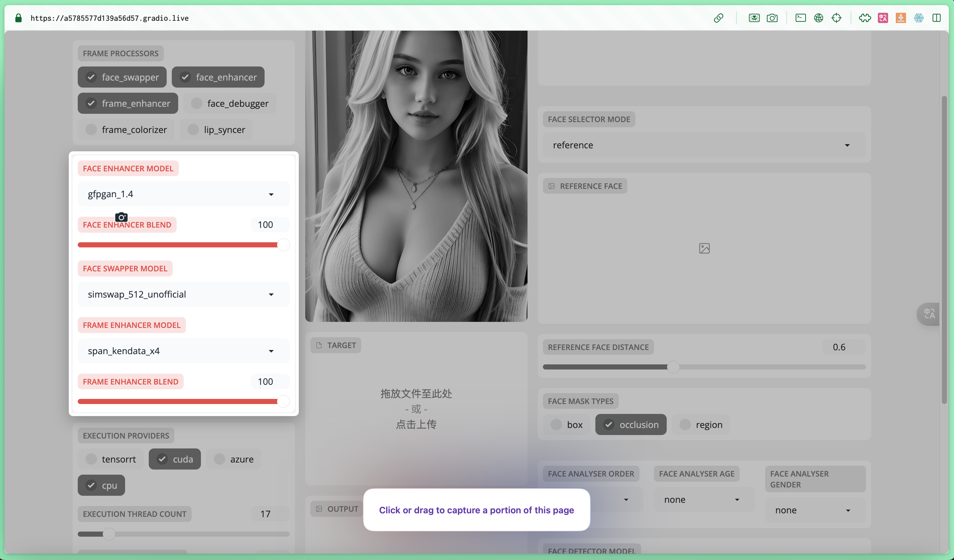954x560 pixels.
Task: Enable the tensorrt execution provider
Action: pyautogui.click(x=111, y=459)
